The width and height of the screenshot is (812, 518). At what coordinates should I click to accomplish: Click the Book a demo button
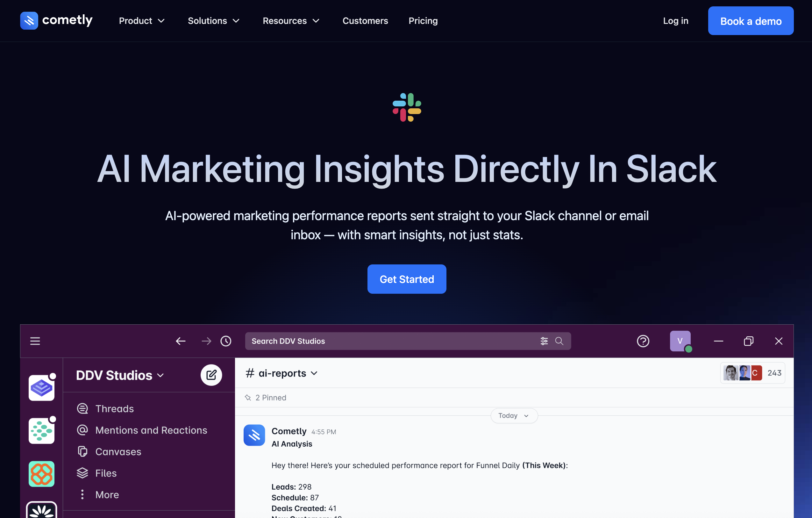pos(751,21)
